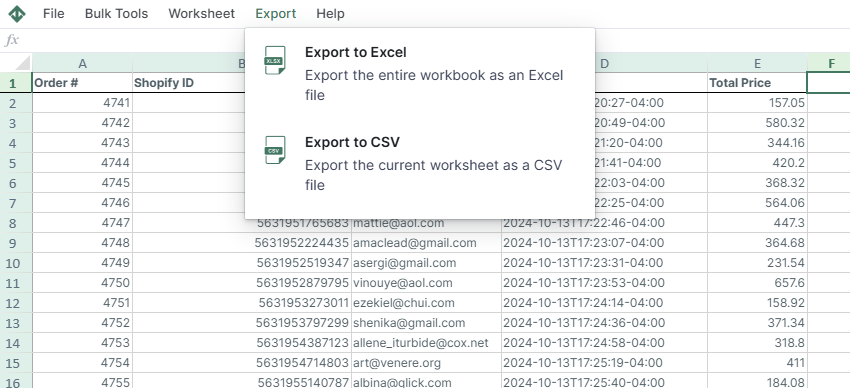Click email cell shenika@gmail.com
Viewport: 850px width, 388px height.
pos(427,324)
